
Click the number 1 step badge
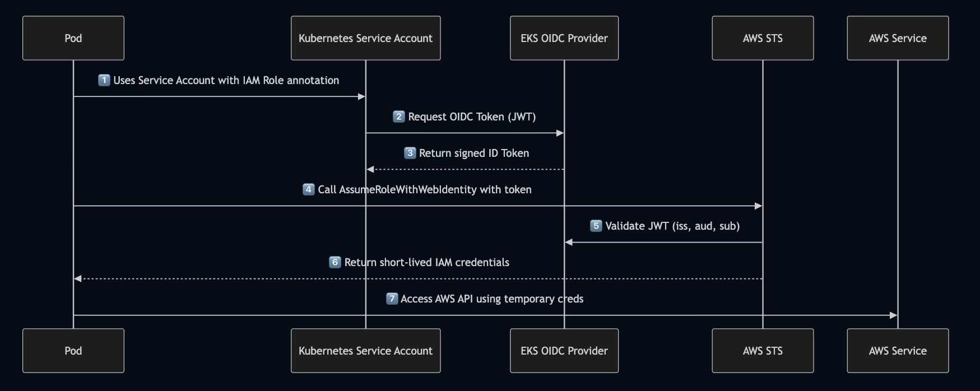point(104,80)
